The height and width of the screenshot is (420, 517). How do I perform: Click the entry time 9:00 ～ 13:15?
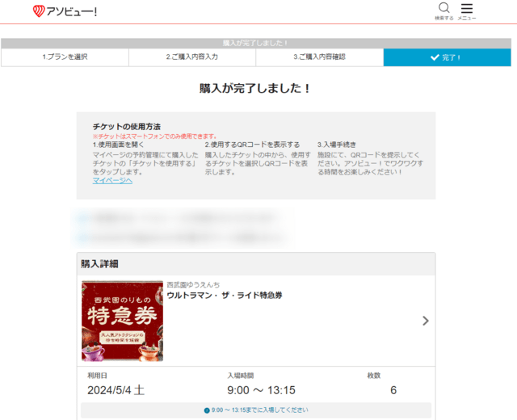pos(261,390)
